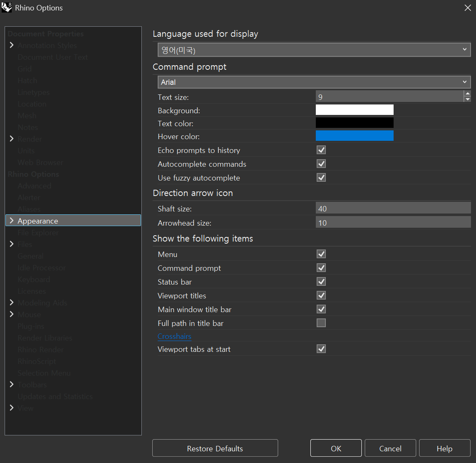The height and width of the screenshot is (463, 476).
Task: Select the Keyboard options page
Action: point(34,280)
